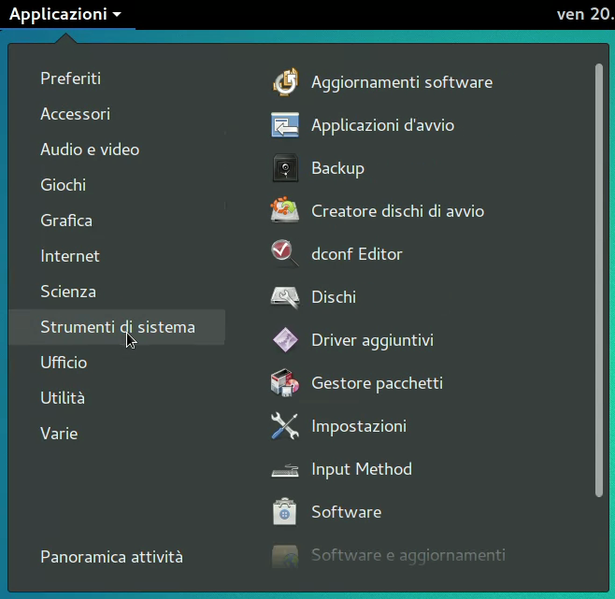Click the Gestore pacchetti icon
The height and width of the screenshot is (599, 615).
coord(285,383)
